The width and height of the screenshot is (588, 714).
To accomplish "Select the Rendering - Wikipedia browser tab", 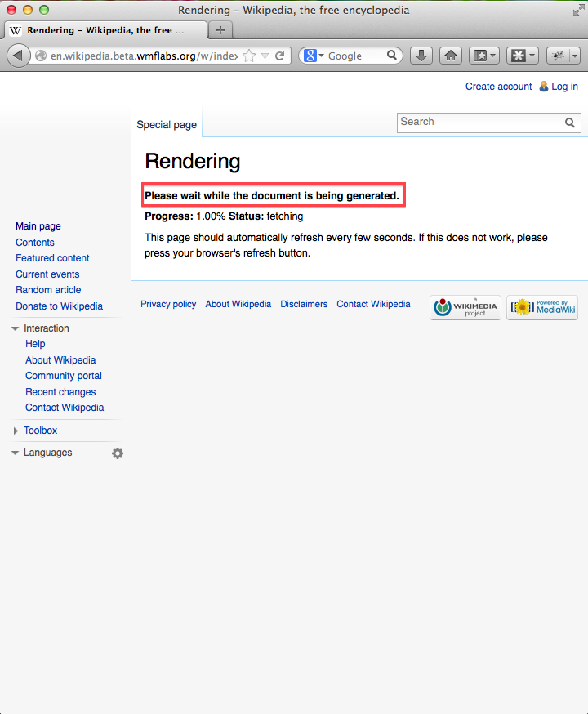I will pos(105,30).
